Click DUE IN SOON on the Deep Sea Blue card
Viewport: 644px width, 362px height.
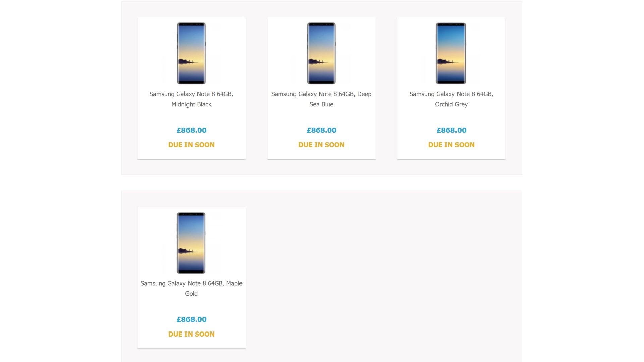(x=321, y=145)
